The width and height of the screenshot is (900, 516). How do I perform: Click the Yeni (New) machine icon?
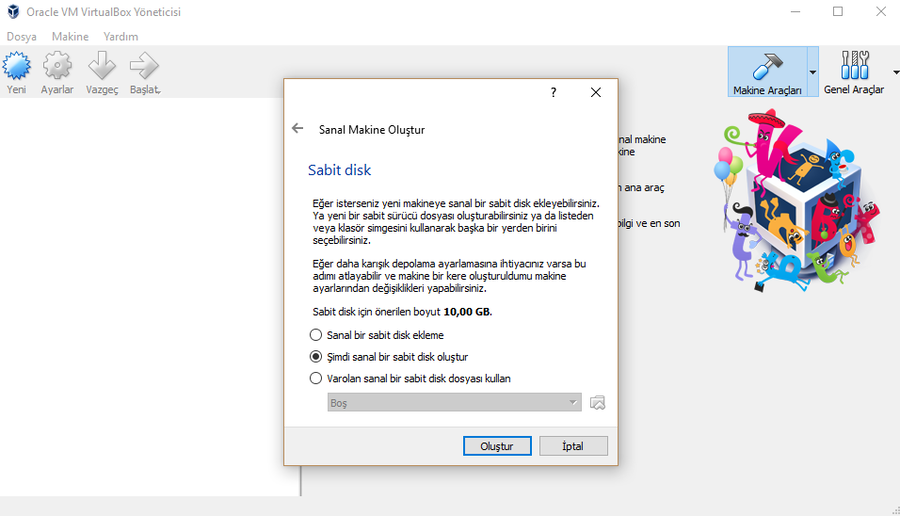click(17, 67)
